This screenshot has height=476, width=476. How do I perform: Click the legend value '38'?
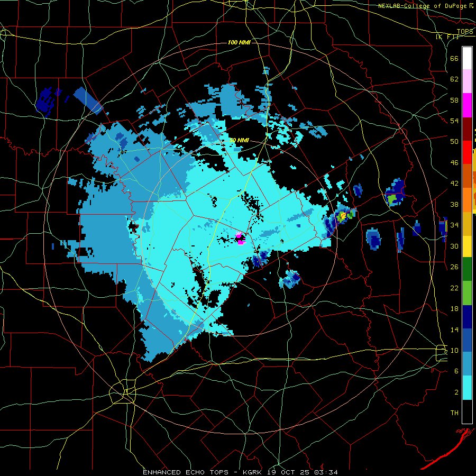454,204
